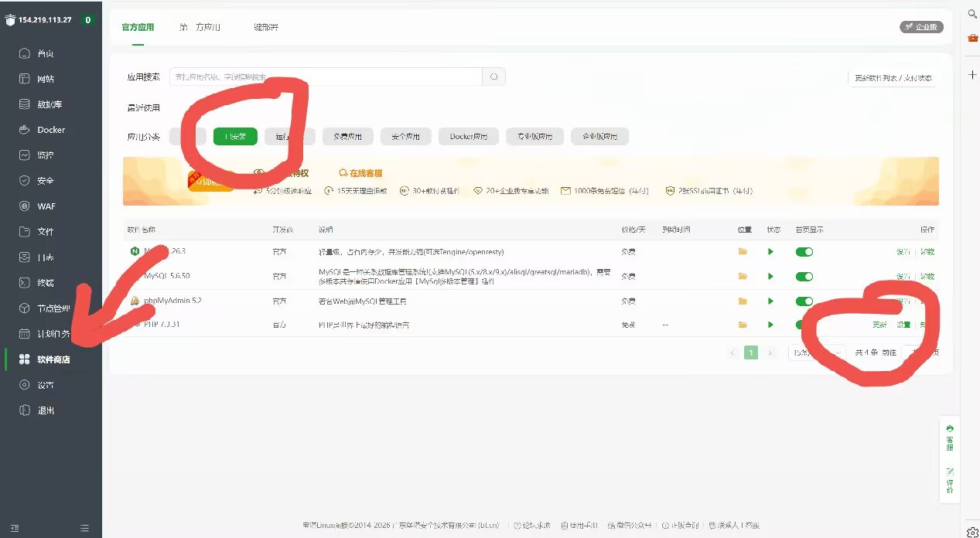Click the 已安装 filter button

point(234,135)
